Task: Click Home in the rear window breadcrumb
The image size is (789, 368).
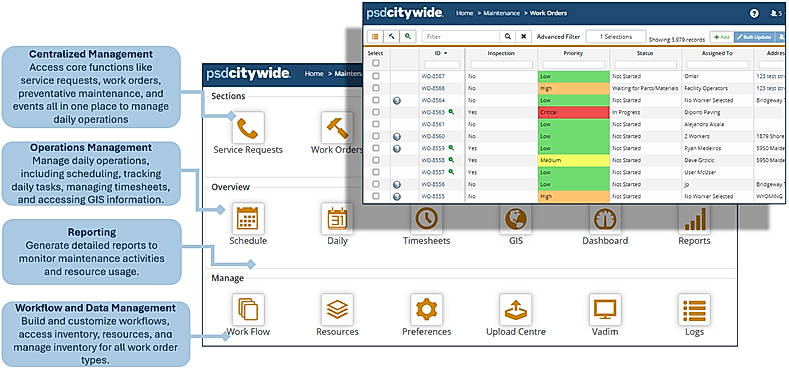Action: point(314,73)
